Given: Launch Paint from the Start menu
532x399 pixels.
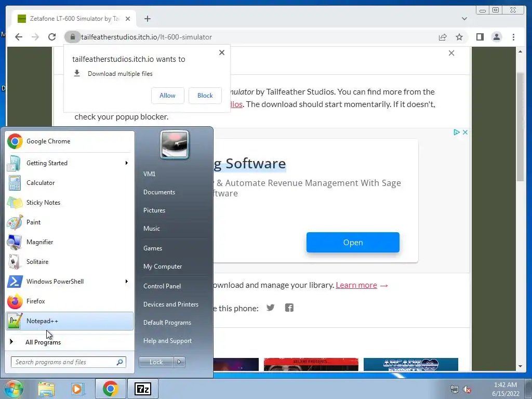Looking at the screenshot, I should point(70,222).
